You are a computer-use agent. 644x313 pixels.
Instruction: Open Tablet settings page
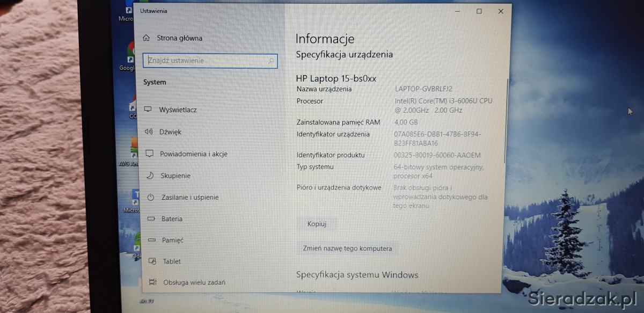(172, 261)
